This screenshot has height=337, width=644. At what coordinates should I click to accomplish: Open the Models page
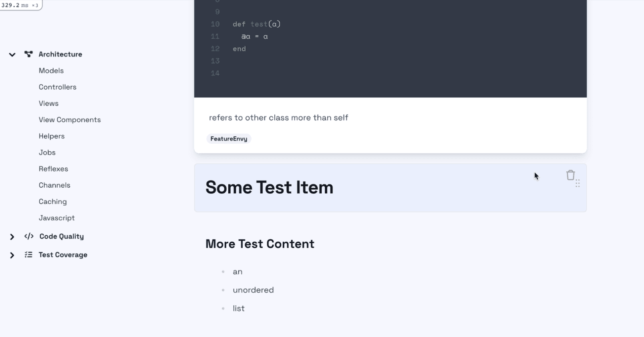pos(51,70)
